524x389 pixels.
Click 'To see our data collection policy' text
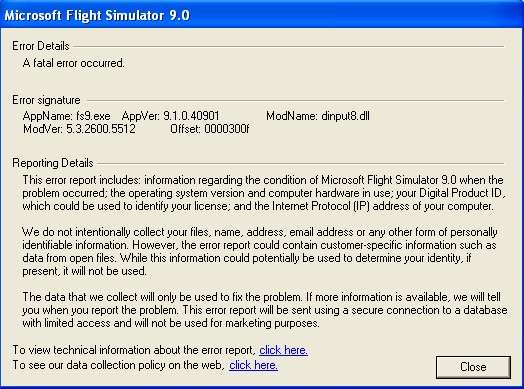tap(119, 365)
